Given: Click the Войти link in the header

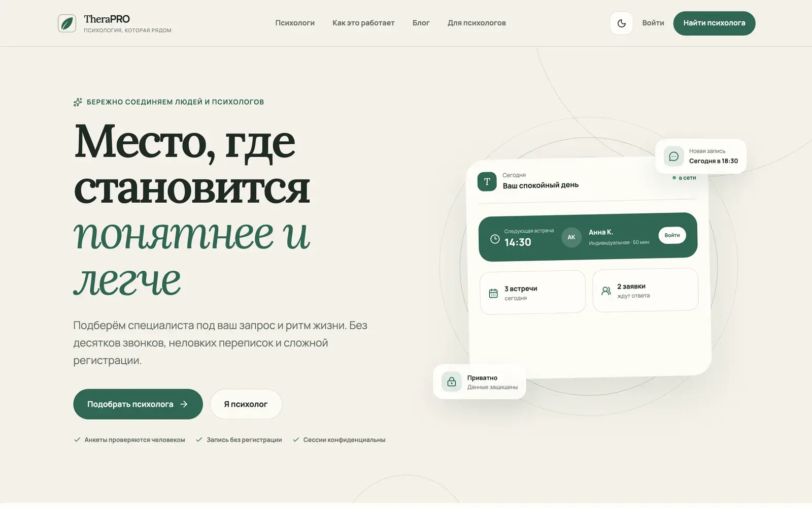Looking at the screenshot, I should [x=653, y=23].
